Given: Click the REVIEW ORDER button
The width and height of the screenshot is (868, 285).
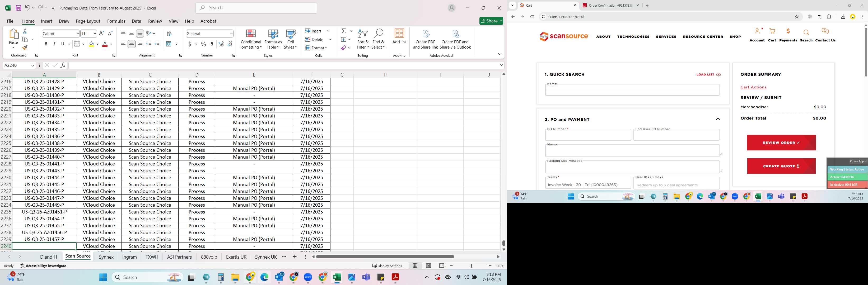Looking at the screenshot, I should (781, 143).
